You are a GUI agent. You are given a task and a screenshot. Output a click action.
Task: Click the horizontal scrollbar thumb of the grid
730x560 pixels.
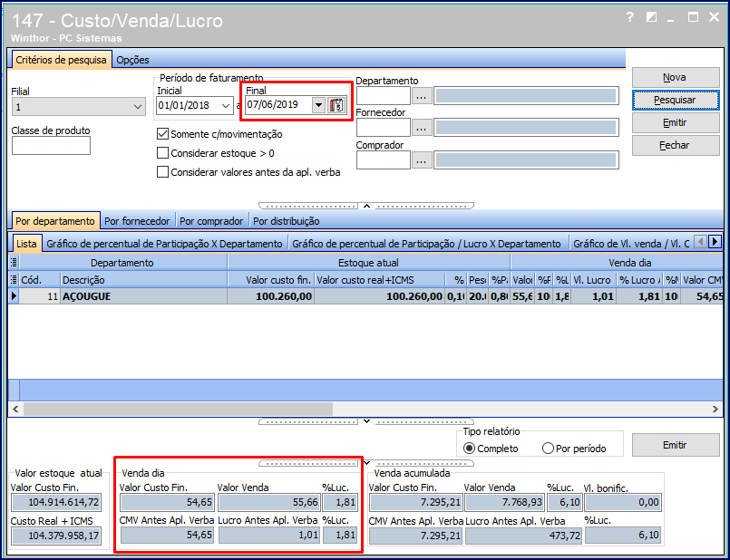pos(179,410)
